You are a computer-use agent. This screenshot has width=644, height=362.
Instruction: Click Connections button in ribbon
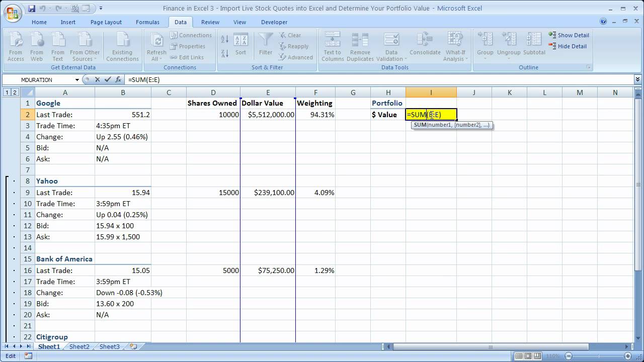pyautogui.click(x=191, y=35)
